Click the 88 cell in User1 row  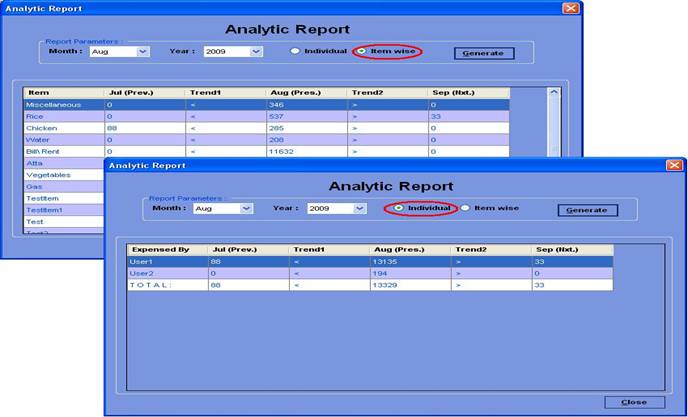(248, 262)
